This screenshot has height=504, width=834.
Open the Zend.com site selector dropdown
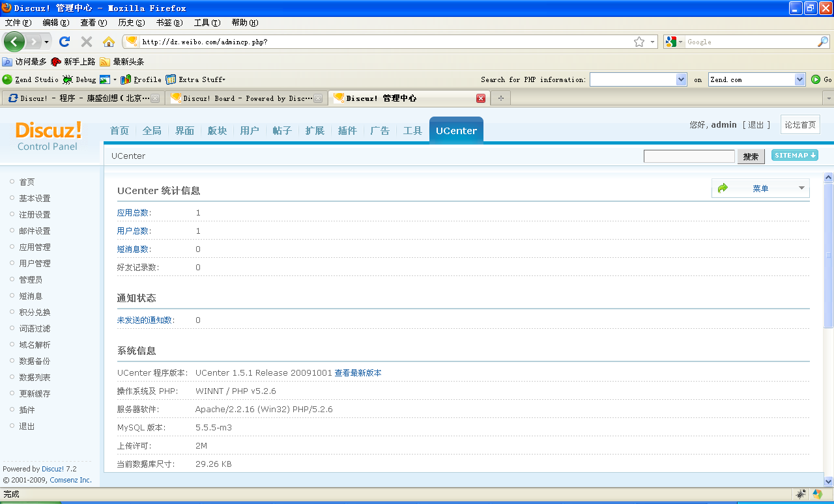pyautogui.click(x=800, y=79)
